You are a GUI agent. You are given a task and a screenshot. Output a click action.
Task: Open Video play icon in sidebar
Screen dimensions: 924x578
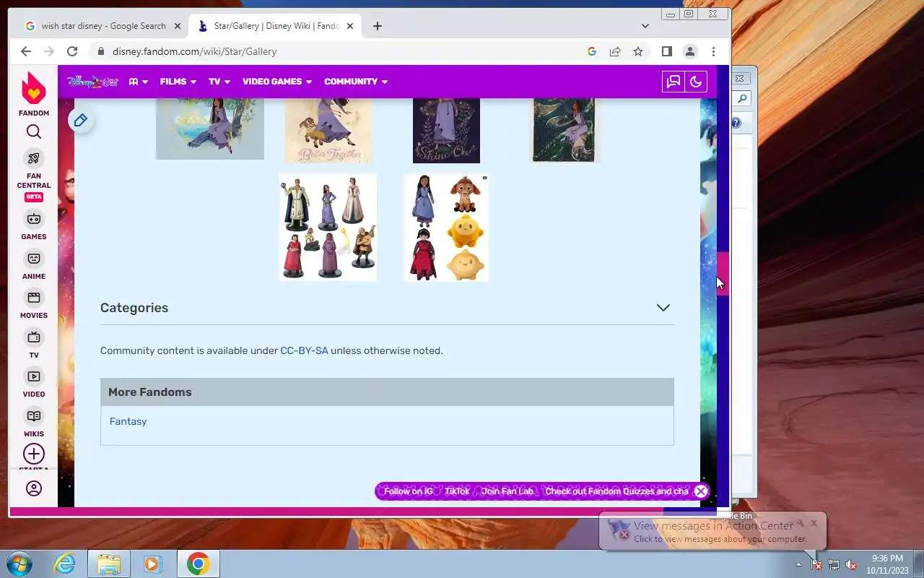click(34, 376)
